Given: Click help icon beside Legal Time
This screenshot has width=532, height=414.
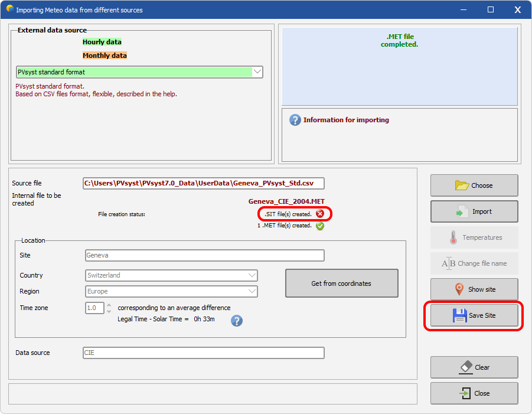Looking at the screenshot, I should 237,320.
